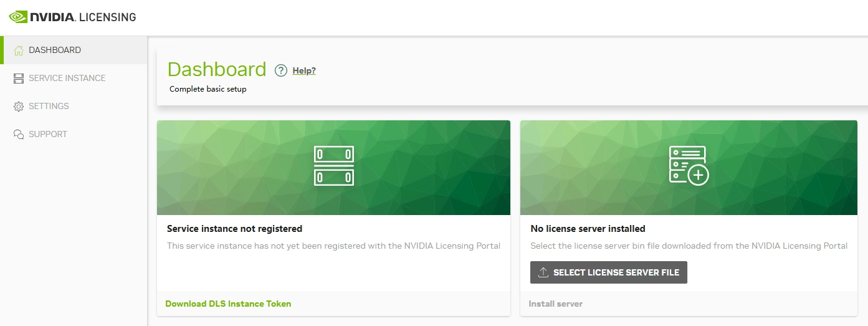
Task: Click the circled question mark help icon
Action: [x=281, y=70]
